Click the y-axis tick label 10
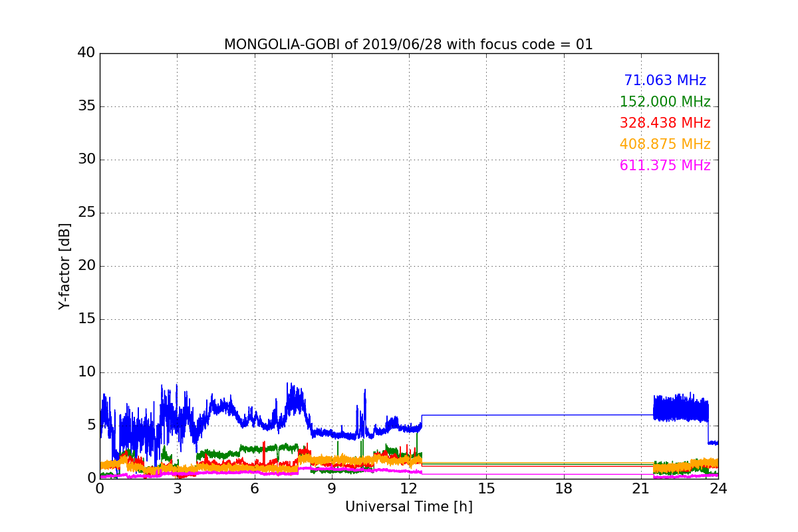 86,372
